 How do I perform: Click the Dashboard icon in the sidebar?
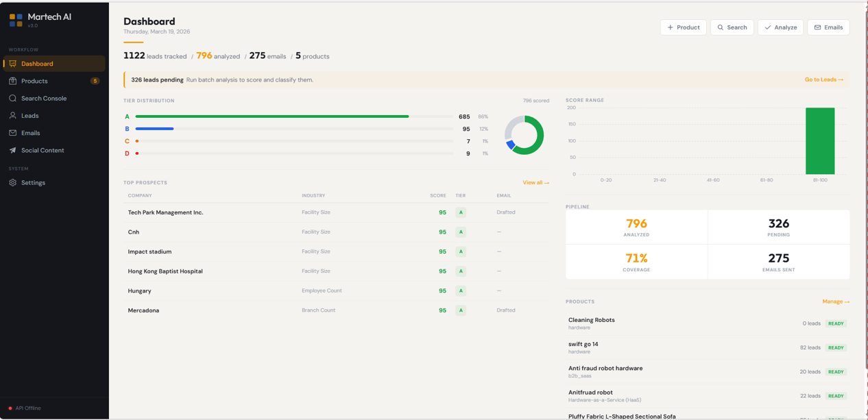click(x=12, y=64)
